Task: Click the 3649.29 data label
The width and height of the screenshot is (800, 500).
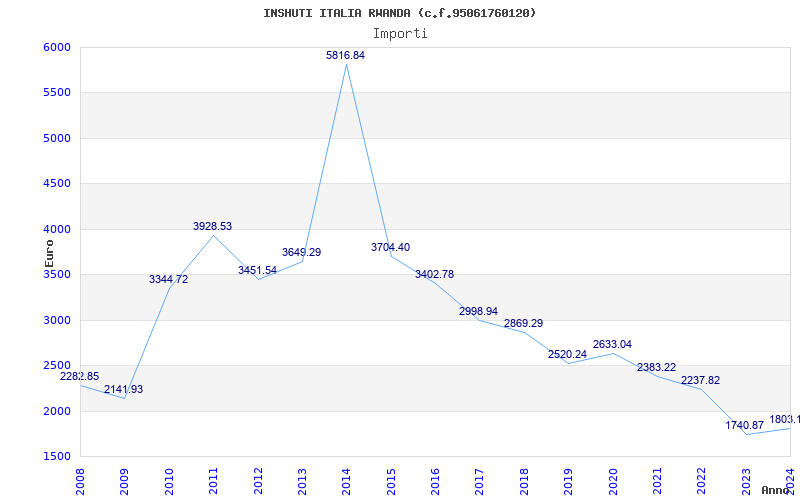Action: pyautogui.click(x=302, y=252)
